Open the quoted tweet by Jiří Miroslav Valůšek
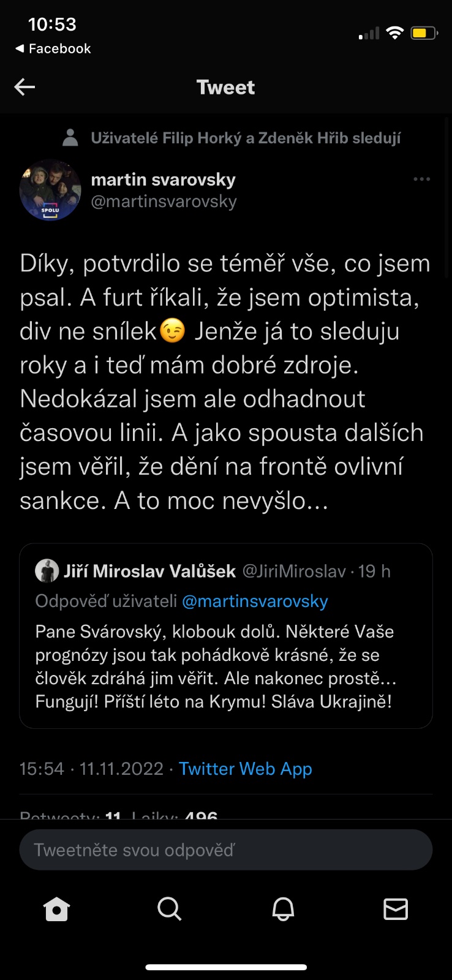Image resolution: width=452 pixels, height=980 pixels. tap(225, 666)
